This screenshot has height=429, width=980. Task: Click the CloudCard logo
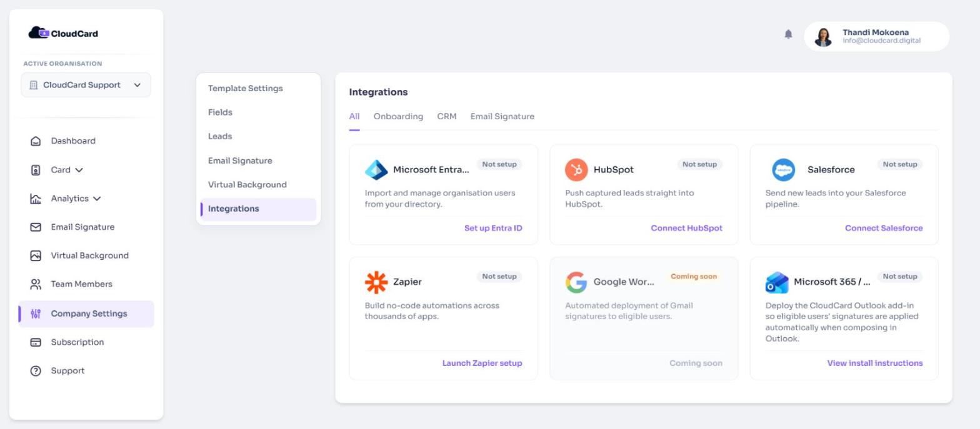(x=63, y=33)
